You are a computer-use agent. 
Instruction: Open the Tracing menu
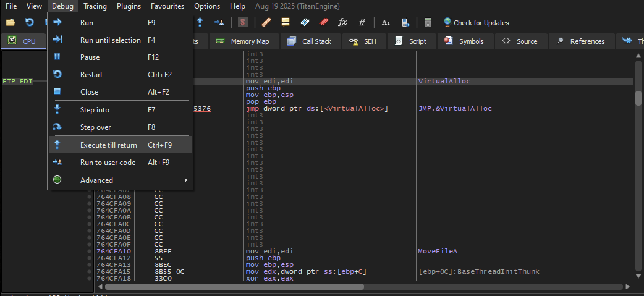point(95,6)
